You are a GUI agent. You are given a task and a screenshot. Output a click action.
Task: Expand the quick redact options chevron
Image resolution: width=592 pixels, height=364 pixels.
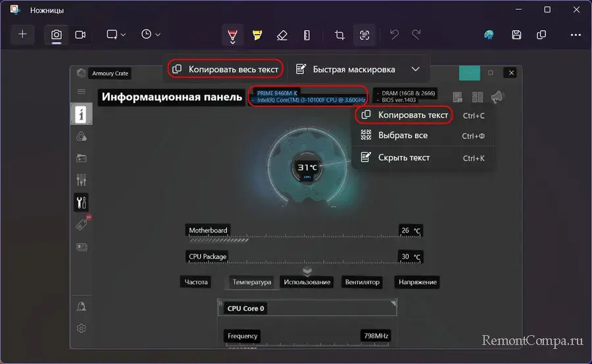point(415,69)
